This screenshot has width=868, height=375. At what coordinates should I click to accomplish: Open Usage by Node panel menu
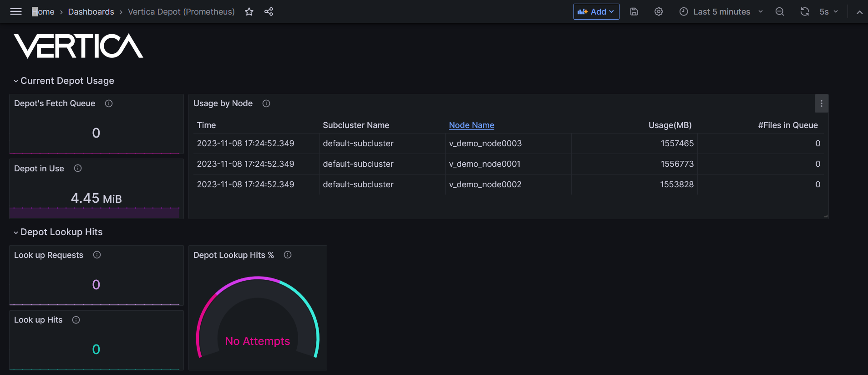tap(821, 103)
